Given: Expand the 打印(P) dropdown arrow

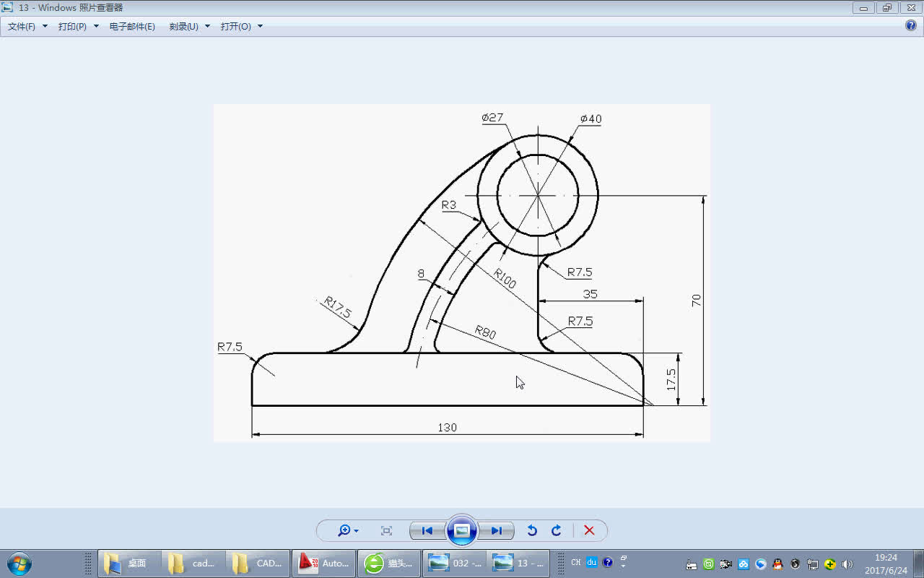Looking at the screenshot, I should (x=96, y=26).
